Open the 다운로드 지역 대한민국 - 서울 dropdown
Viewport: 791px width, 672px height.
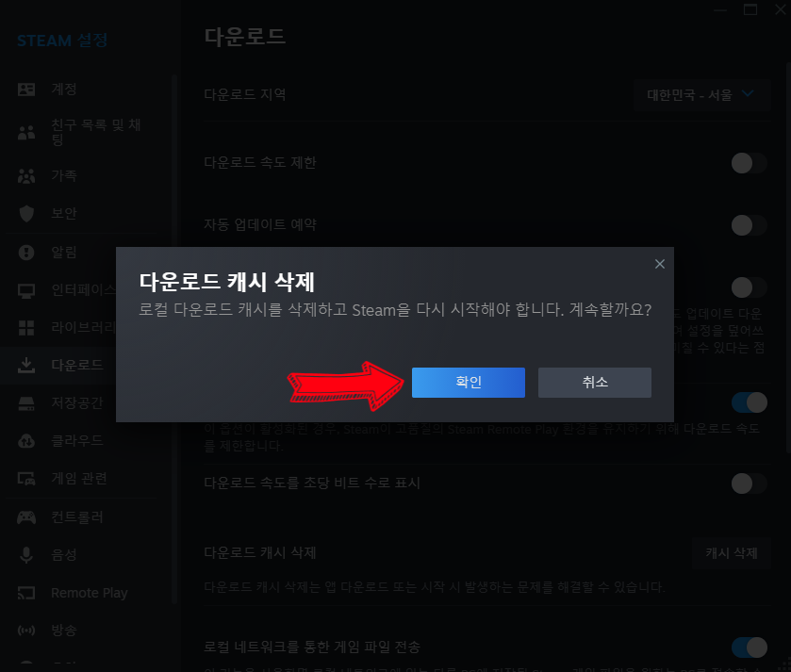701,95
